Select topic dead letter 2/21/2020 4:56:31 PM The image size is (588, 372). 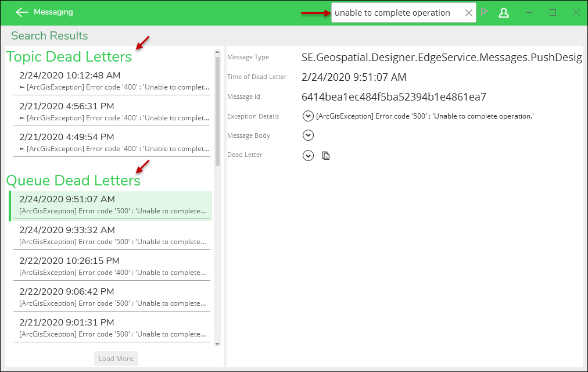click(x=112, y=112)
